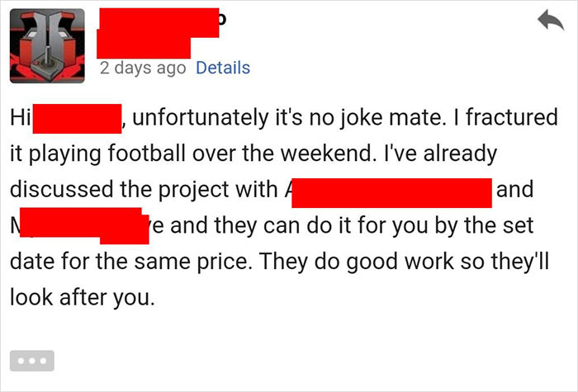Click the word 'fractured' in first line
Image resolution: width=578 pixels, height=392 pixels.
pyautogui.click(x=512, y=117)
